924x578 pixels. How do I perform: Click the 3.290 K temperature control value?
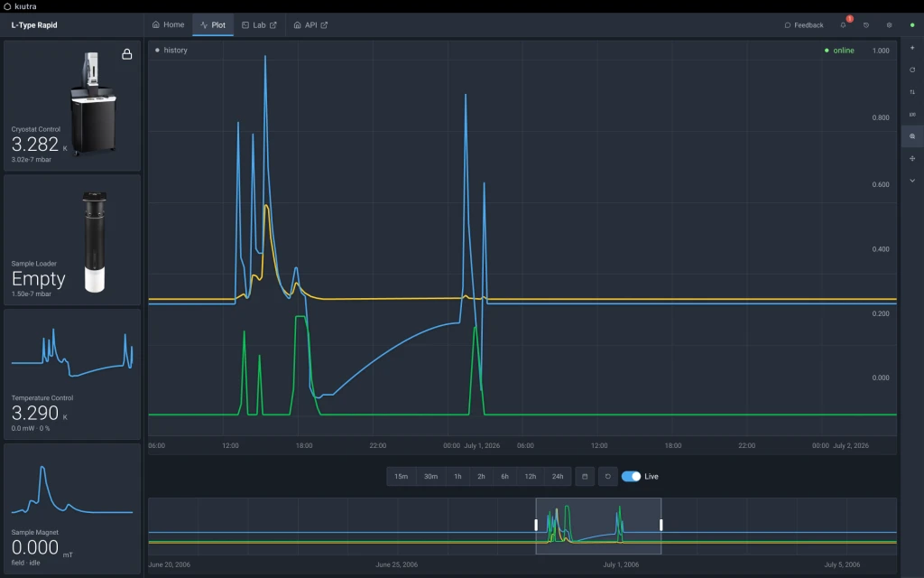coord(39,413)
